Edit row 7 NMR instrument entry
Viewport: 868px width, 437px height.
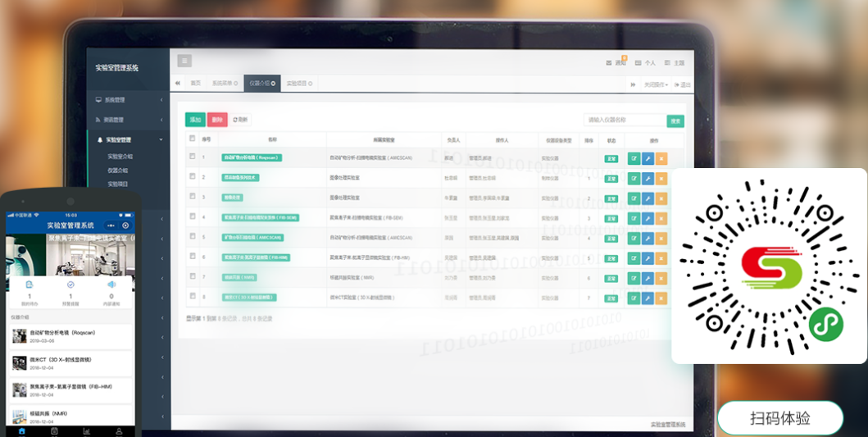click(x=634, y=278)
